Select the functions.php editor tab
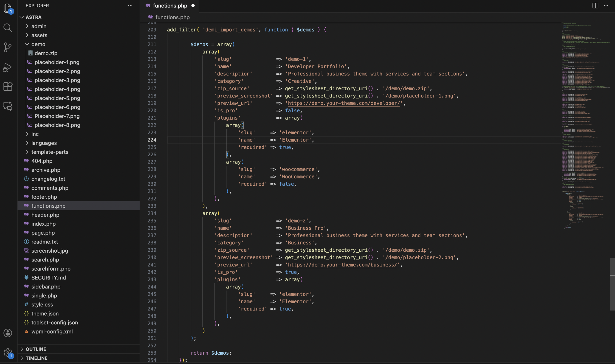Image resolution: width=615 pixels, height=364 pixels. [170, 6]
